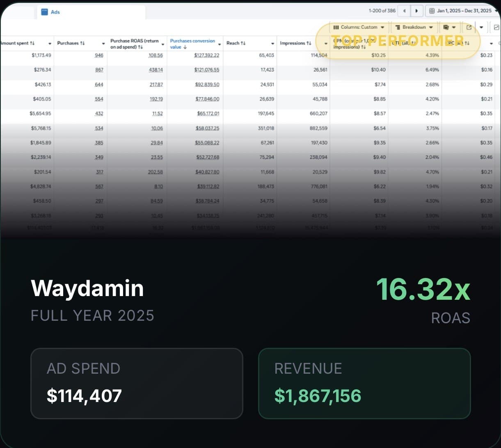The width and height of the screenshot is (501, 448).
Task: Go to next page of results
Action: coord(417,11)
